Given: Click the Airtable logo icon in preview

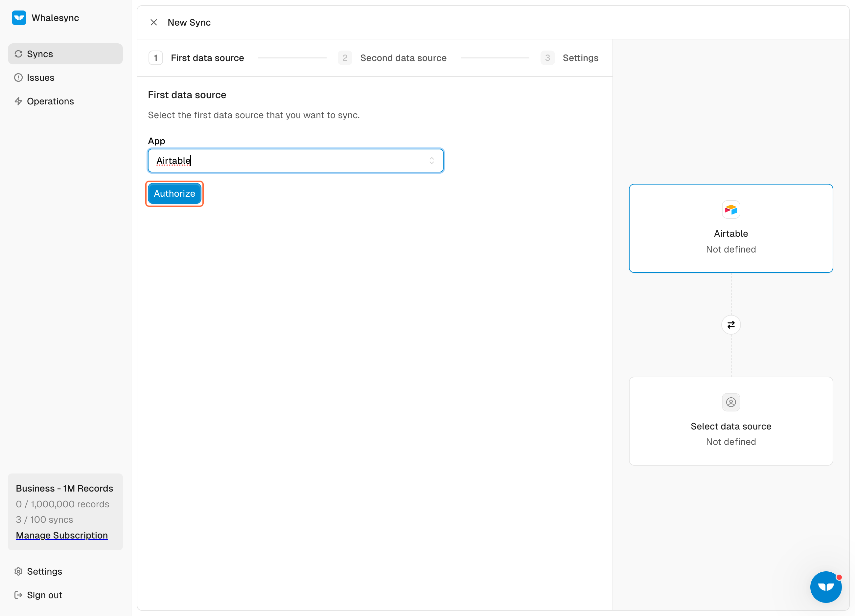Looking at the screenshot, I should pyautogui.click(x=731, y=210).
